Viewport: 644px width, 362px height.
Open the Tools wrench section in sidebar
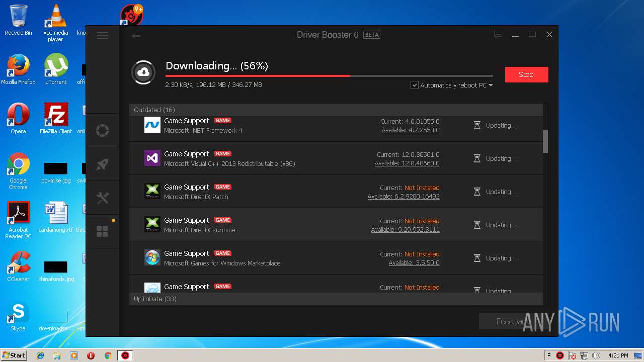coord(103,198)
